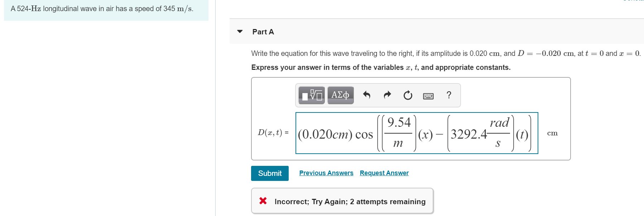Click the Incorrect; Try Again feedback message
644x216 pixels.
coord(349,201)
